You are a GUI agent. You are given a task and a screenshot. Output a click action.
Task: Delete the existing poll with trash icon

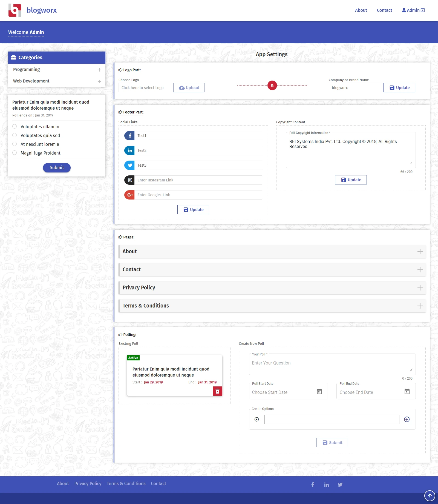click(x=218, y=391)
